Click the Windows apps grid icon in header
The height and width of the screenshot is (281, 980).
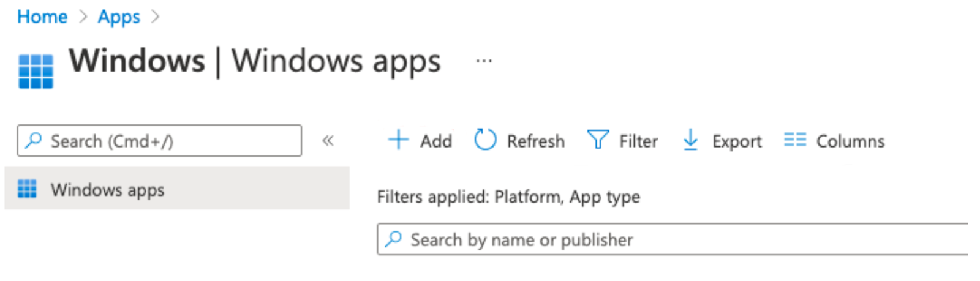(36, 72)
